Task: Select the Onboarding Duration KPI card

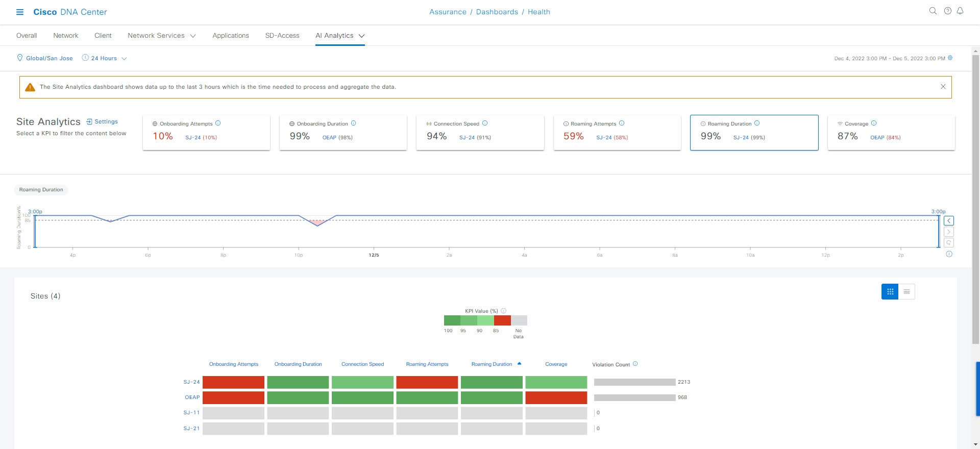Action: (343, 133)
